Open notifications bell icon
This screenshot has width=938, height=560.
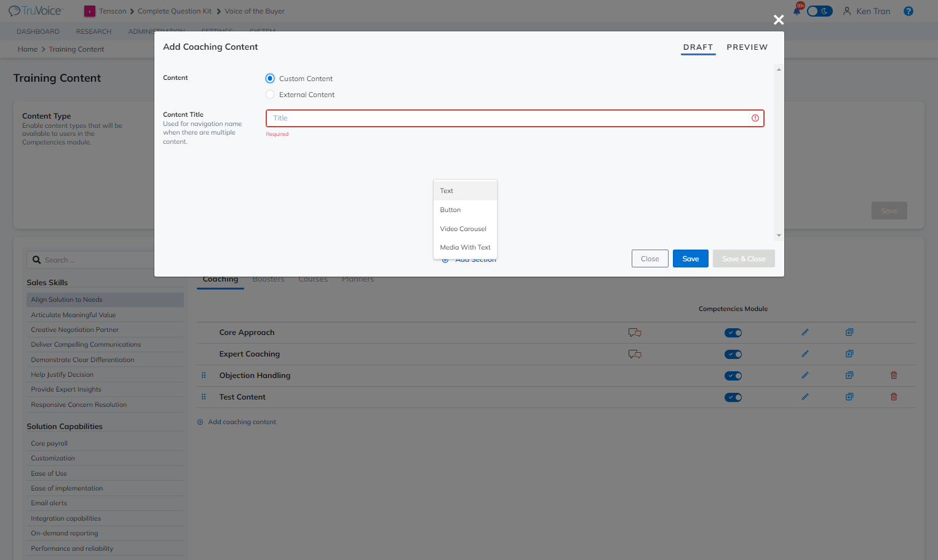(x=797, y=10)
